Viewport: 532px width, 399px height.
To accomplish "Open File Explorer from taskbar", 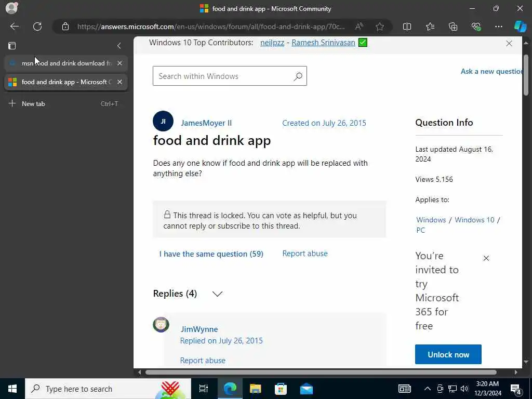I will click(x=255, y=389).
